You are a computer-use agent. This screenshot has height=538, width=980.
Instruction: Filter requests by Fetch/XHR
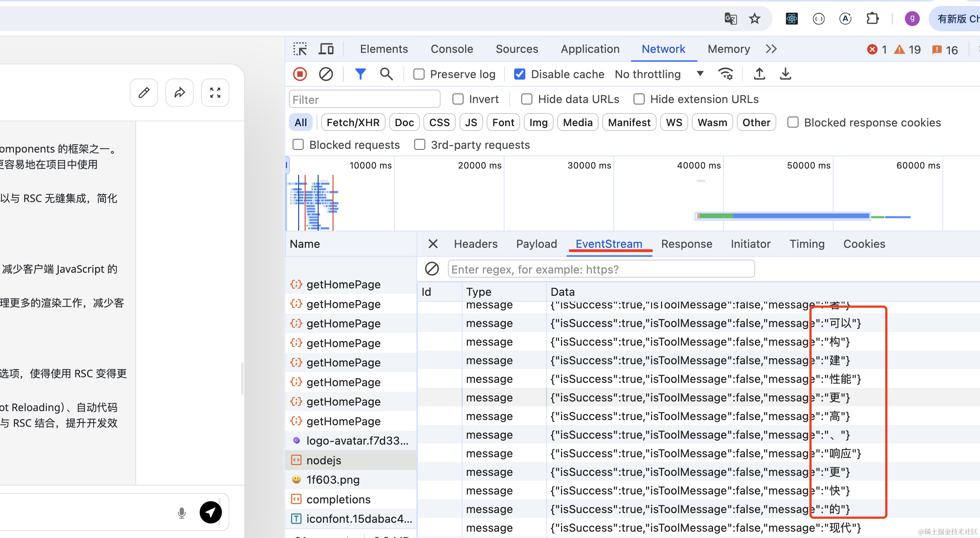353,123
